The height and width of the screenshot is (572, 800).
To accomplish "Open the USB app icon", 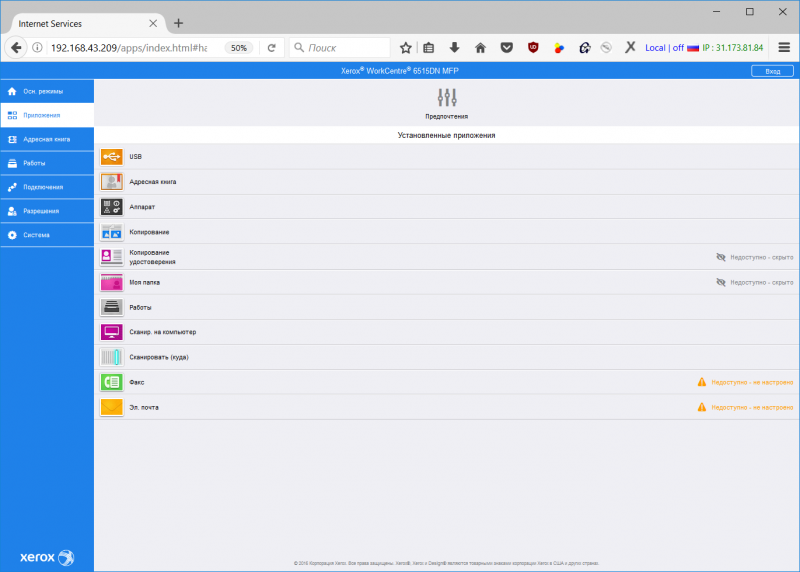I will pyautogui.click(x=110, y=157).
